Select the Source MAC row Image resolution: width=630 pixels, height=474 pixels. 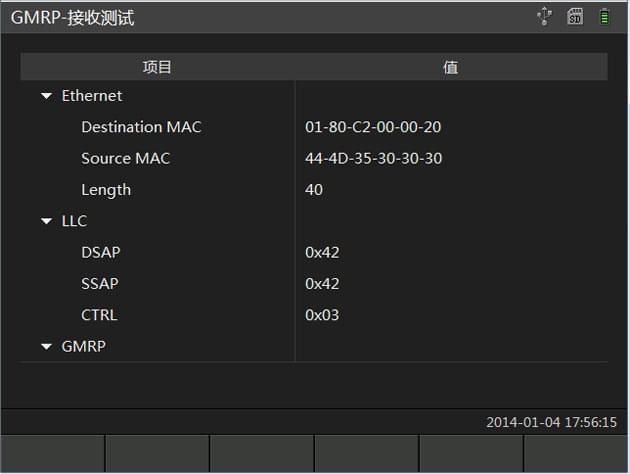[314, 159]
